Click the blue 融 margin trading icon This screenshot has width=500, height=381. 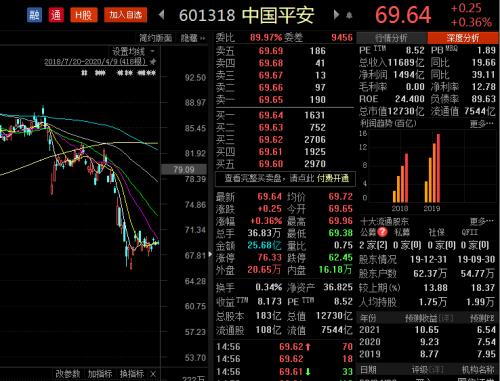point(35,15)
